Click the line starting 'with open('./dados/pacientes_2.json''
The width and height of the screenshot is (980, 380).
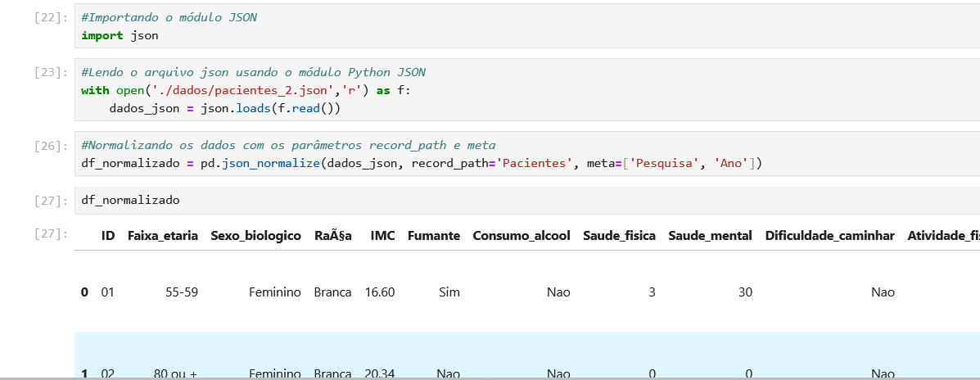pyautogui.click(x=246, y=90)
